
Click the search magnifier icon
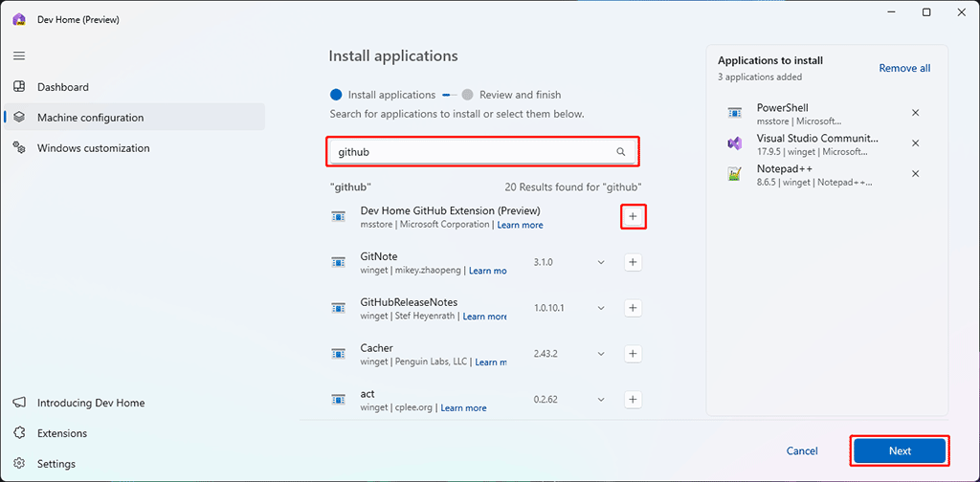click(620, 152)
